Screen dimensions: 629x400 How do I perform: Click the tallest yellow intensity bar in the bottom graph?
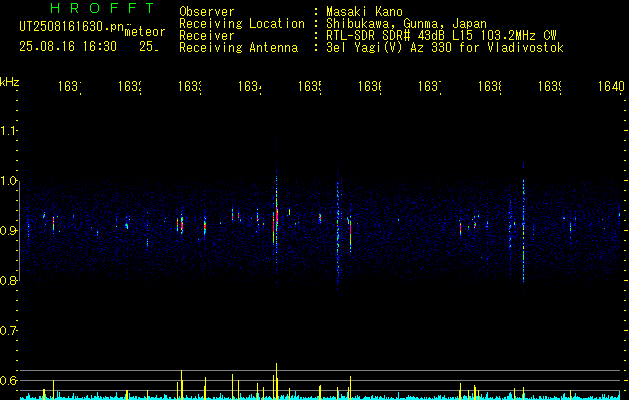click(276, 381)
